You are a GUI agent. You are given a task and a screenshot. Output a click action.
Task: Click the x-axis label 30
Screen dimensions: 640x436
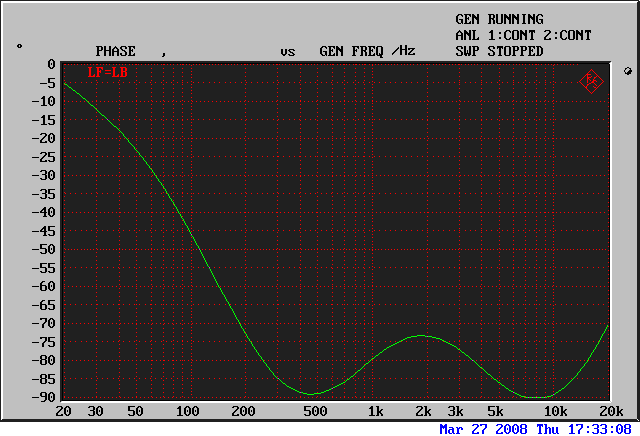pyautogui.click(x=95, y=411)
